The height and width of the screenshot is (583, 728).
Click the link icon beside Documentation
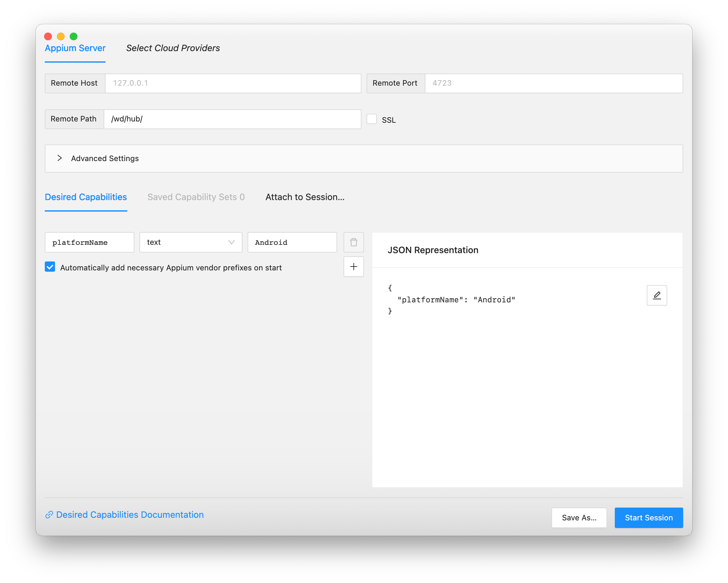pyautogui.click(x=49, y=515)
